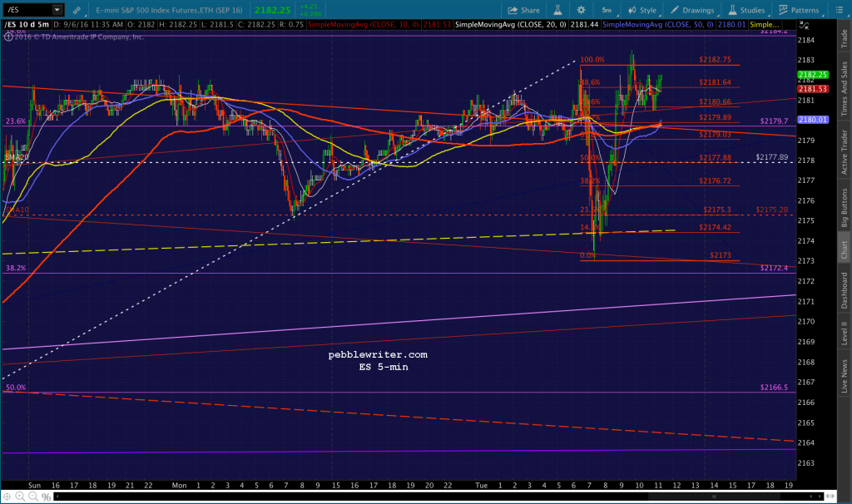Click the $2179.7 purple level label

775,121
